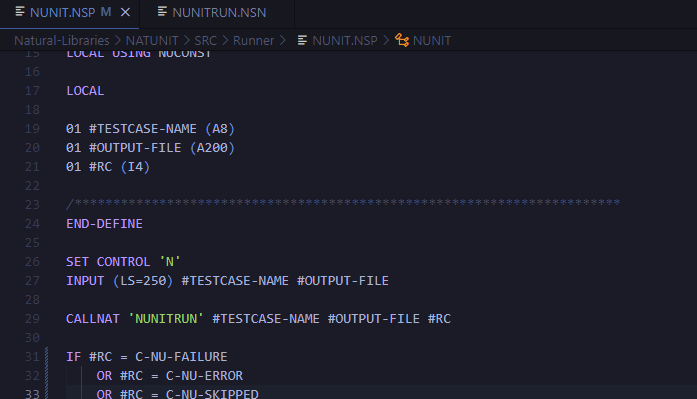Click the modified M indicator on NUNIT.NSP
The width and height of the screenshot is (697, 399).
106,12
